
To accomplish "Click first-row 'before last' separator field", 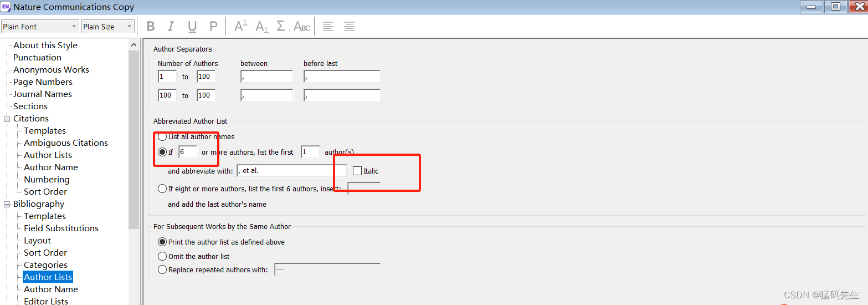I will click(x=342, y=77).
